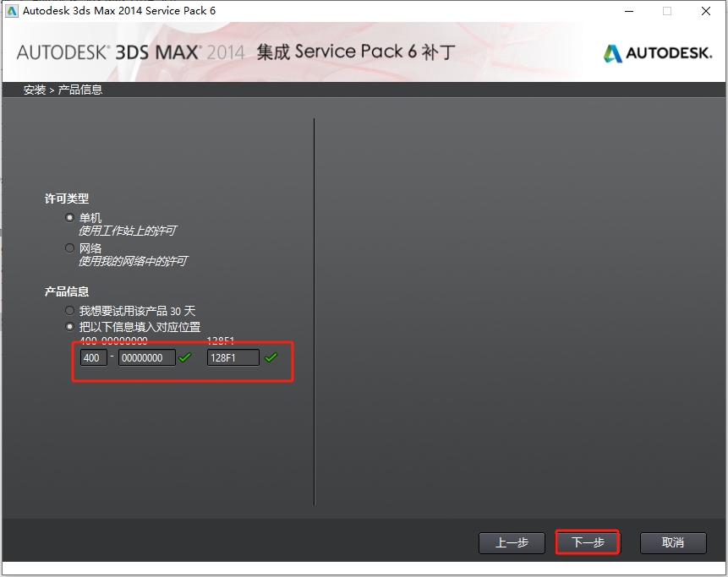Select 把以下信息填入对应位置 radio option
Screen dimensions: 728x577
pyautogui.click(x=69, y=327)
